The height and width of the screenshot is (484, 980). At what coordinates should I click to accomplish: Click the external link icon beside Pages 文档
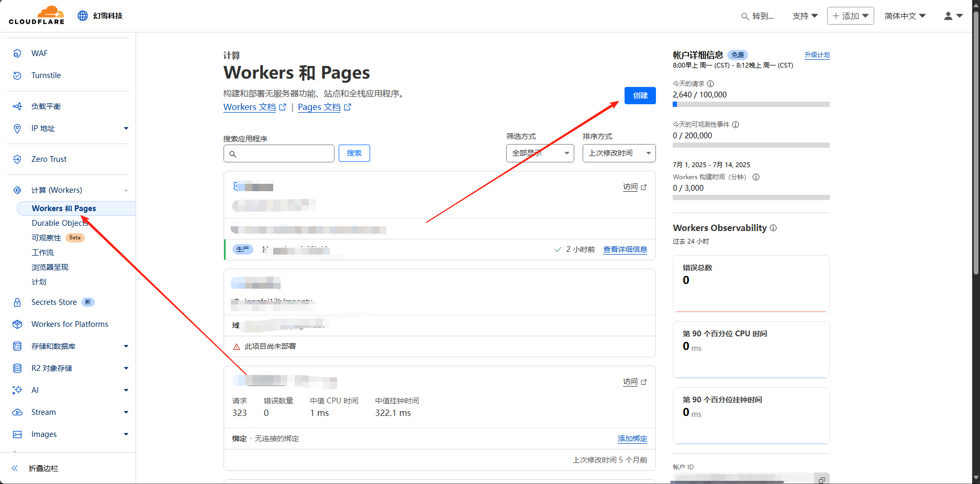(348, 107)
